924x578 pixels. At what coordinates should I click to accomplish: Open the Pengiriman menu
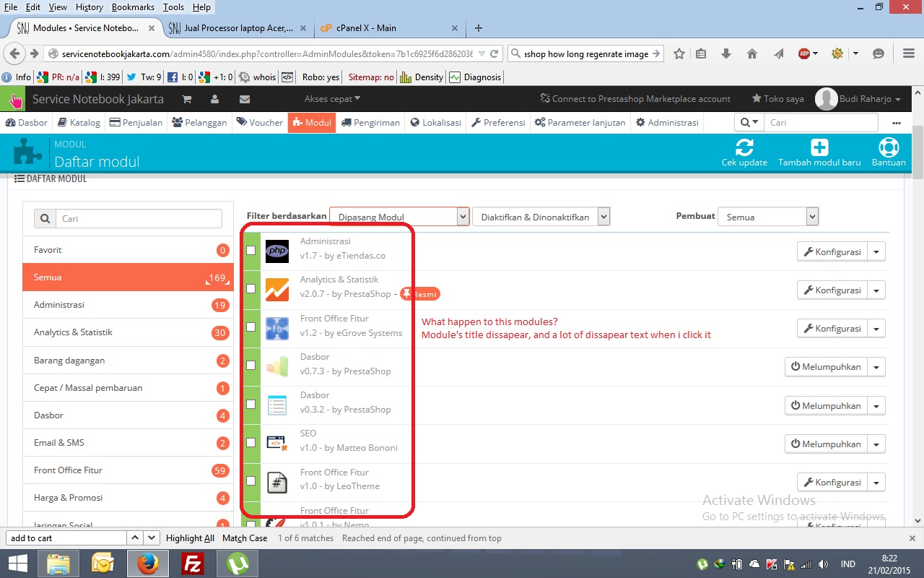(371, 123)
